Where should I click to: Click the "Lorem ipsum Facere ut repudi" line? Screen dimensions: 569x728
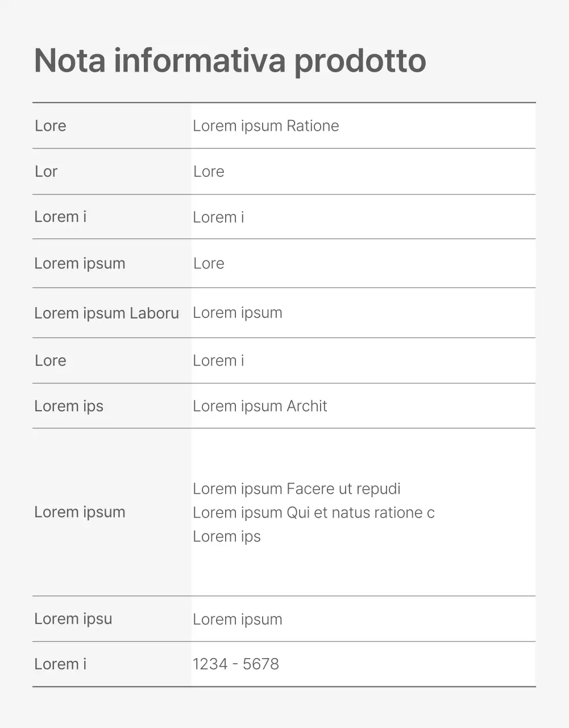point(296,489)
